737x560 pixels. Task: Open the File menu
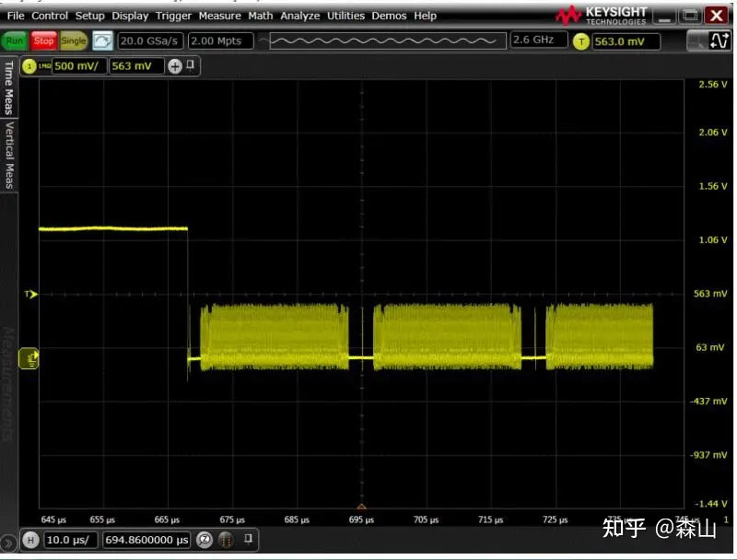coord(16,16)
